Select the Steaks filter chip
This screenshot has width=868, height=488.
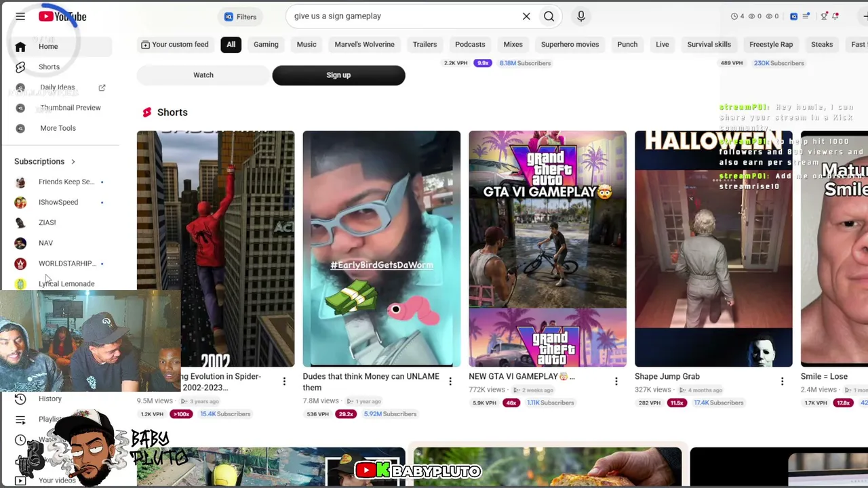[822, 45]
